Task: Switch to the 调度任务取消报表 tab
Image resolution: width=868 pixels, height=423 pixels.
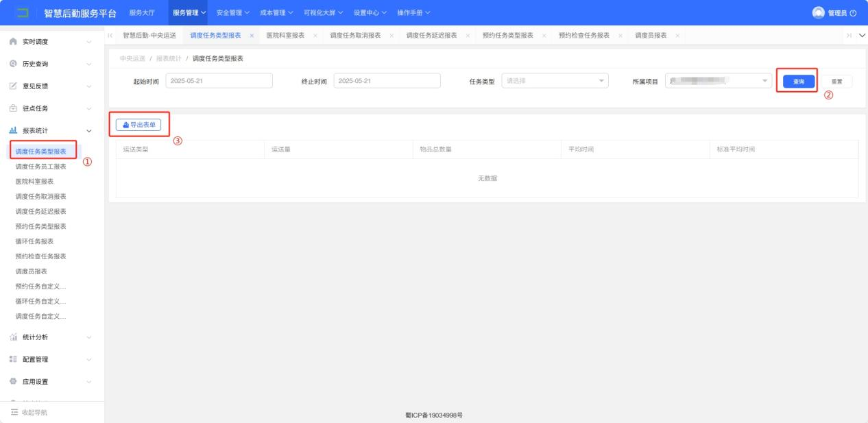Action: 355,35
